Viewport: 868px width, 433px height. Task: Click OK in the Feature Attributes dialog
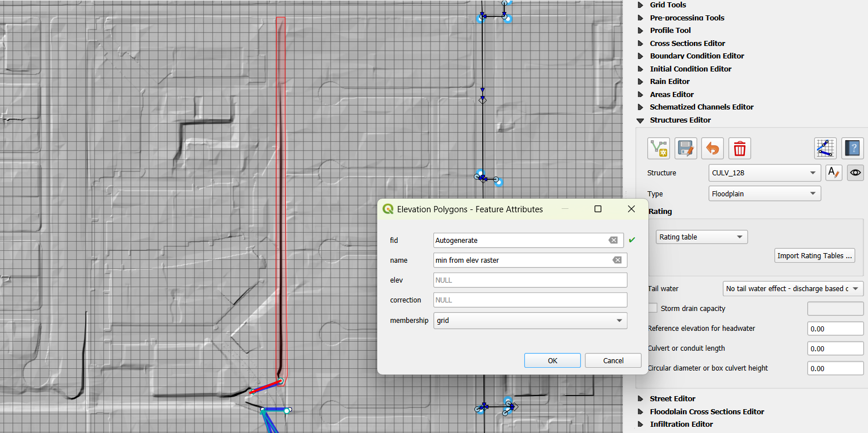pos(552,360)
